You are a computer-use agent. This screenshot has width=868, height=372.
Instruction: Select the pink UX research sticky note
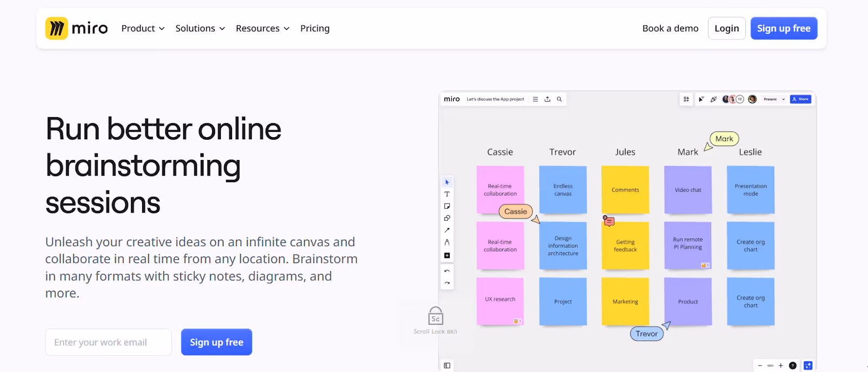pyautogui.click(x=500, y=302)
